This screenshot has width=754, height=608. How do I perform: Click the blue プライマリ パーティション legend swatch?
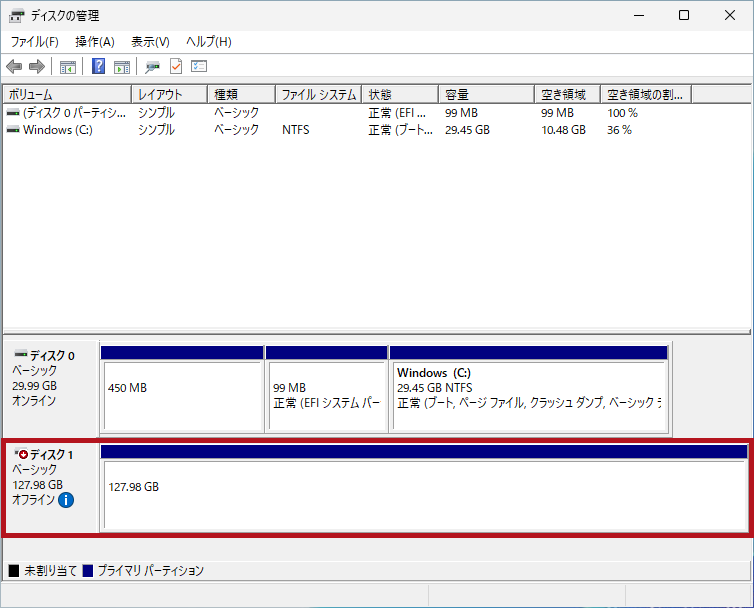(x=88, y=571)
